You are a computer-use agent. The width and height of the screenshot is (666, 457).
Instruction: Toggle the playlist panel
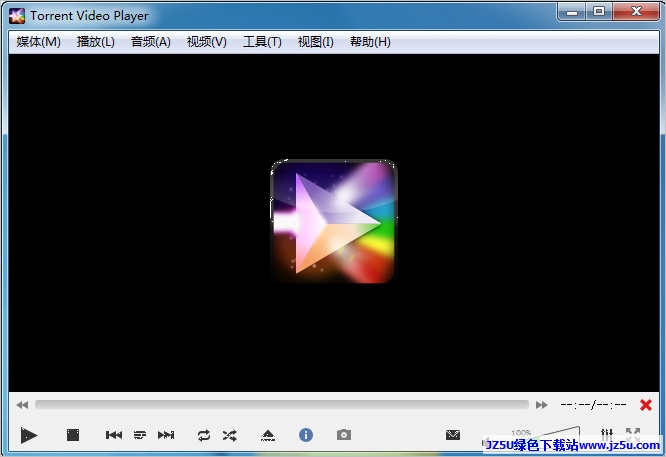[x=140, y=435]
